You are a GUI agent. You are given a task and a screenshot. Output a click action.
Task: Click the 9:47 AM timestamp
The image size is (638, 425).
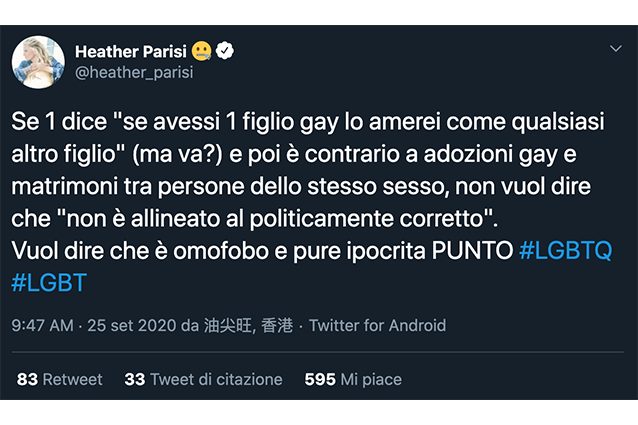coord(43,325)
